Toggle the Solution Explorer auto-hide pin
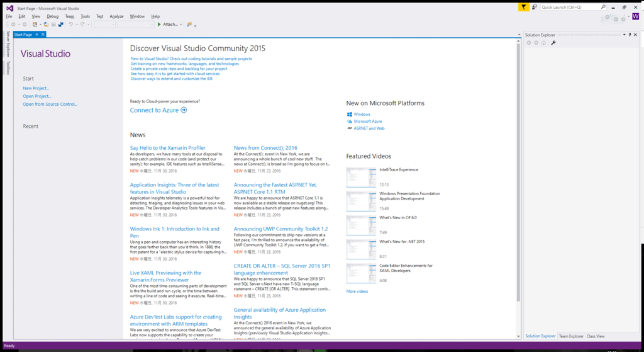Viewport: 644px width, 352px height. [630, 35]
